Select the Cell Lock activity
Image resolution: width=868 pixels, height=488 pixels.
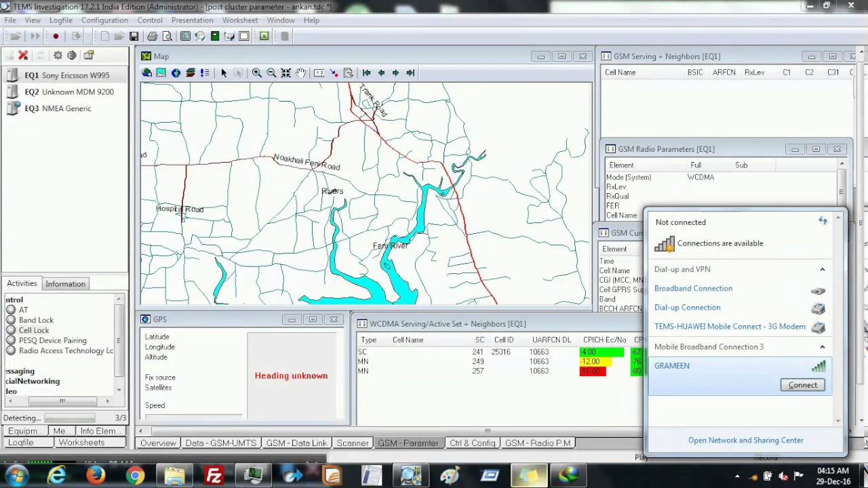33,330
